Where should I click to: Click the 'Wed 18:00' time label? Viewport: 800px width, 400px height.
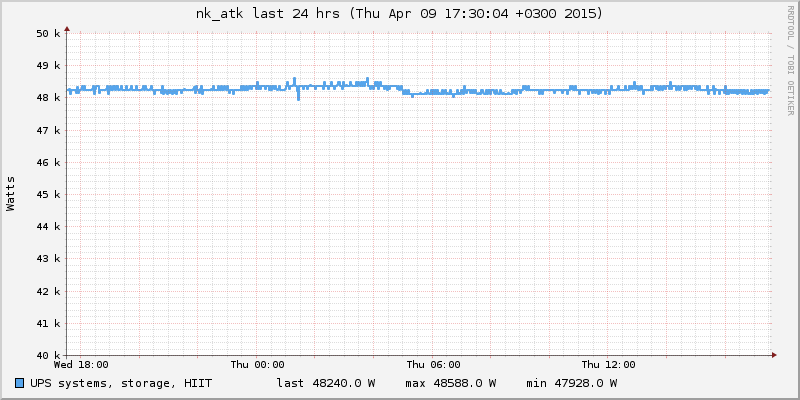81,365
